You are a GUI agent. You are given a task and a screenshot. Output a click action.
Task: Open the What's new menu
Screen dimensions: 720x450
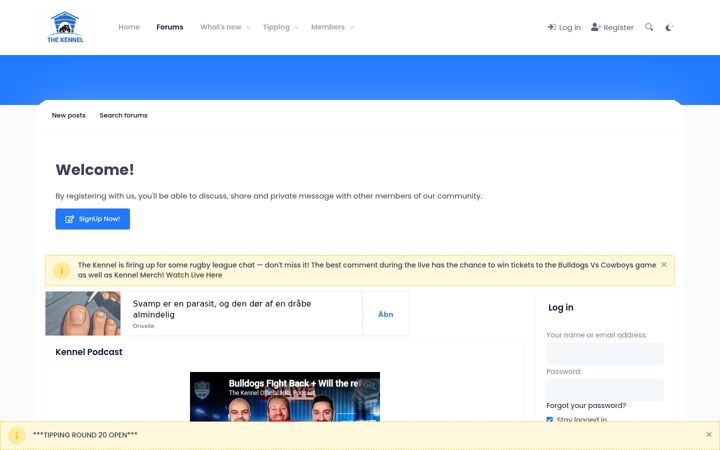(x=221, y=27)
